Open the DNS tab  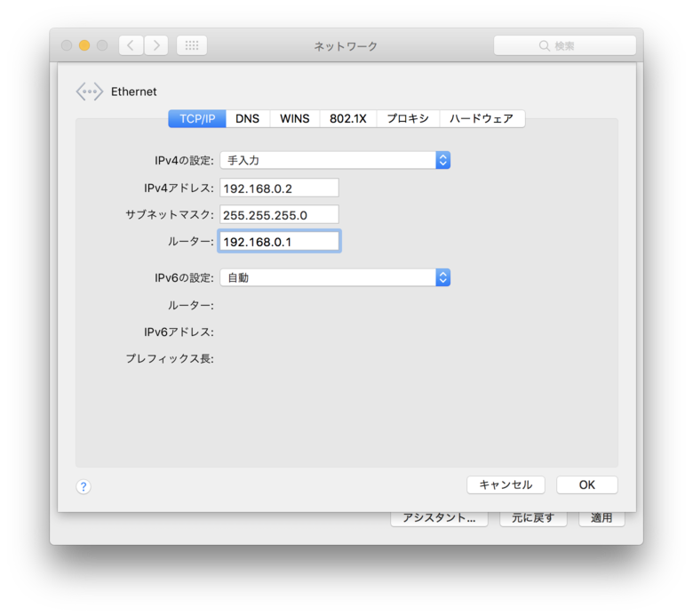coord(248,118)
